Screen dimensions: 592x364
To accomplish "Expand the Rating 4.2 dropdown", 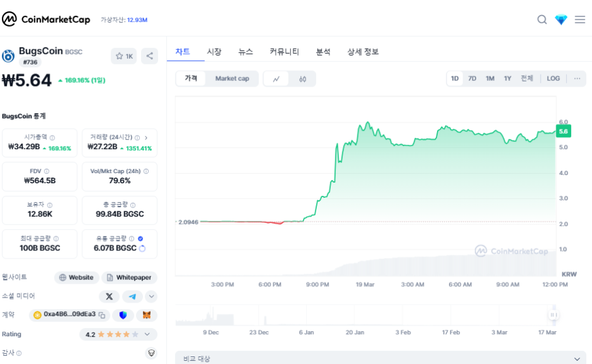I will pos(118,334).
